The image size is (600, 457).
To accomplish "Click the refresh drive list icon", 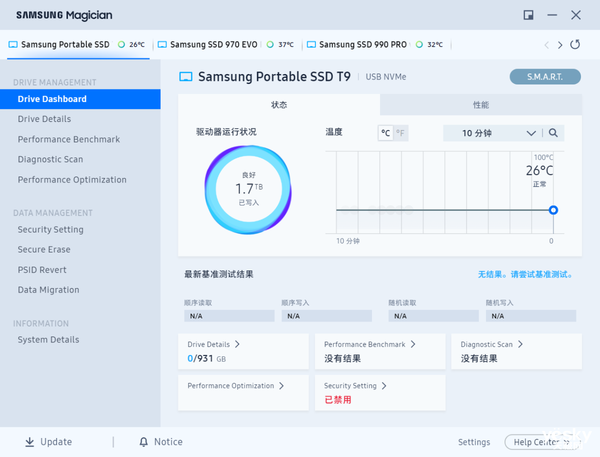I will click(x=575, y=45).
